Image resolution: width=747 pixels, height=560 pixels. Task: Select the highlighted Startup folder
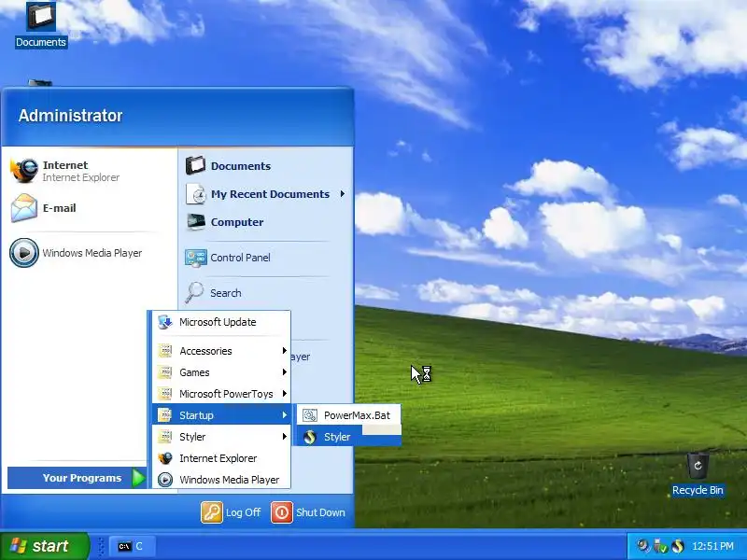221,415
